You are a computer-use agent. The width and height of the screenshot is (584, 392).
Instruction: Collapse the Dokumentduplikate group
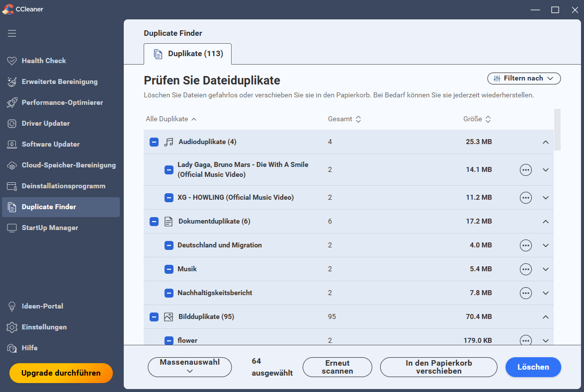click(545, 222)
